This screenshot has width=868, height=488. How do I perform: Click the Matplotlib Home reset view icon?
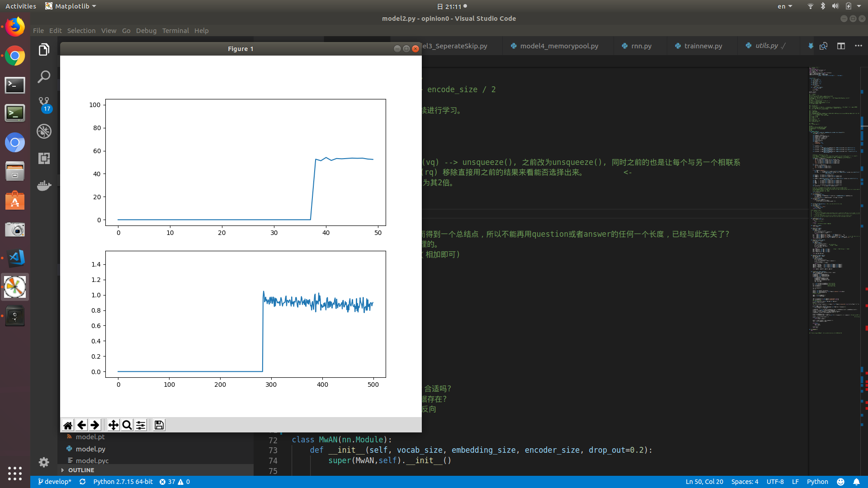click(x=68, y=425)
